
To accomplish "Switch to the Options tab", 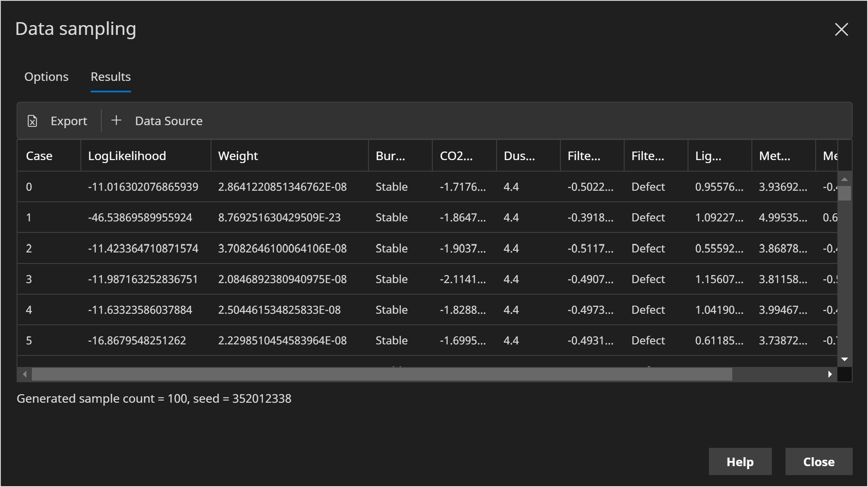I will click(x=46, y=77).
